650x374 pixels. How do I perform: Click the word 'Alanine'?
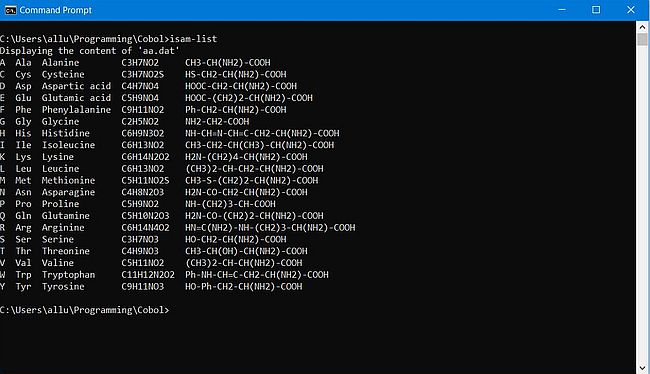60,63
